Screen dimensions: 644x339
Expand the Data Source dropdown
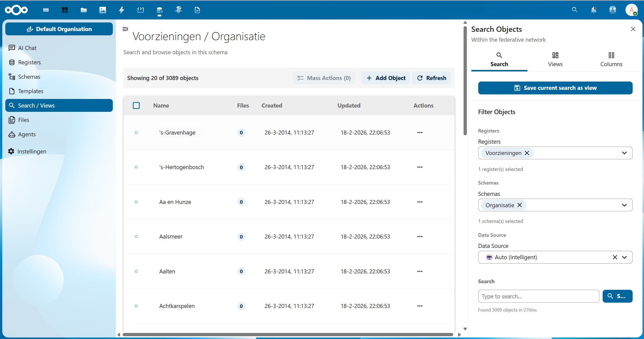click(x=625, y=257)
